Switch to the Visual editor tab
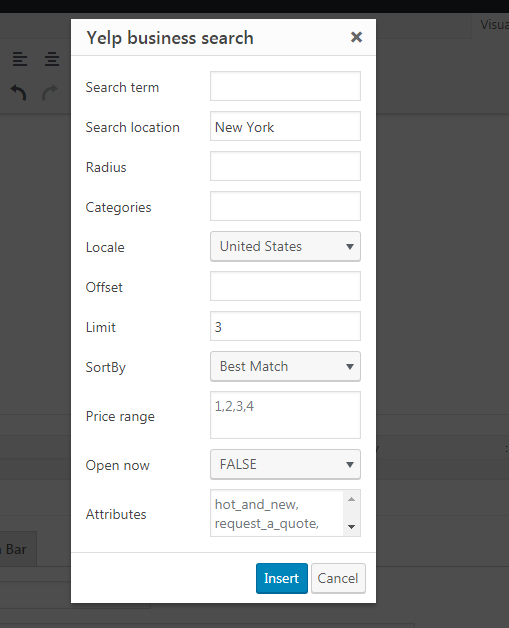The image size is (509, 628). (x=494, y=25)
